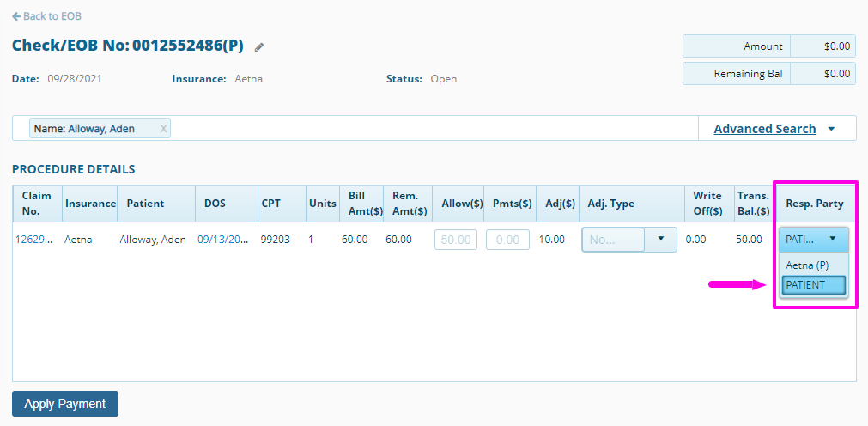868x426 pixels.
Task: Click the Write Off($) column header
Action: pos(709,204)
